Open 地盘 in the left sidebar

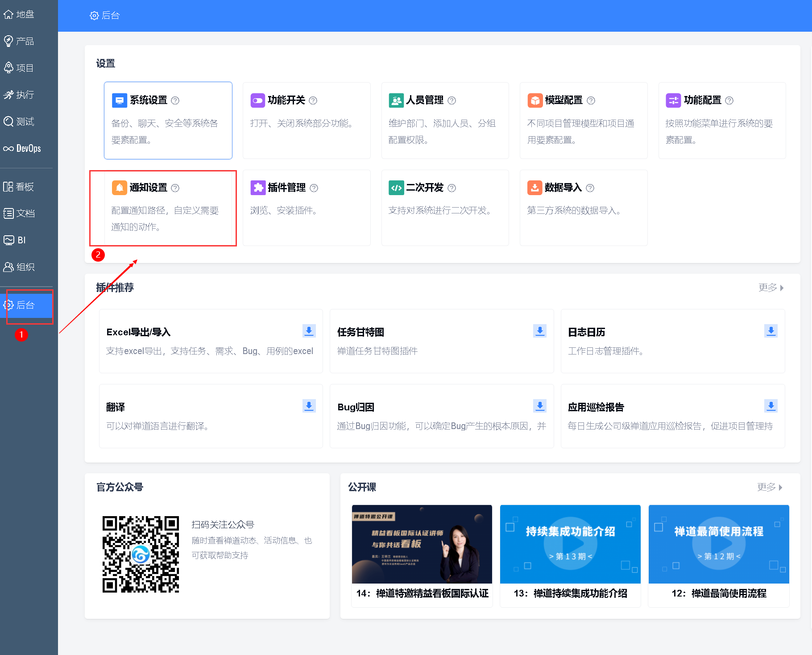tap(19, 14)
